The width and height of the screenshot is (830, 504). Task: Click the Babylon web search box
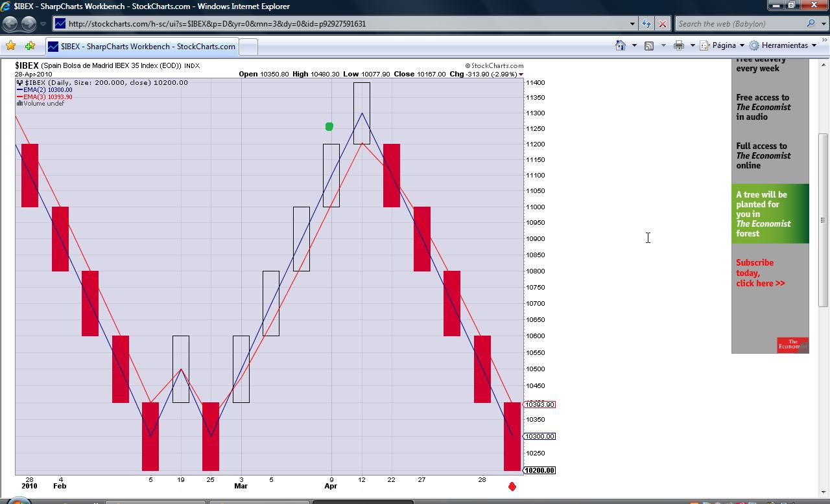point(739,24)
